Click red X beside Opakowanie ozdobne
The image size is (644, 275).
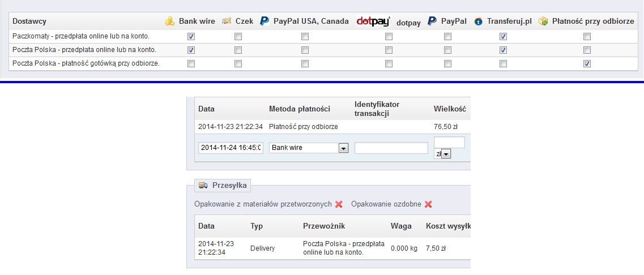tap(428, 204)
